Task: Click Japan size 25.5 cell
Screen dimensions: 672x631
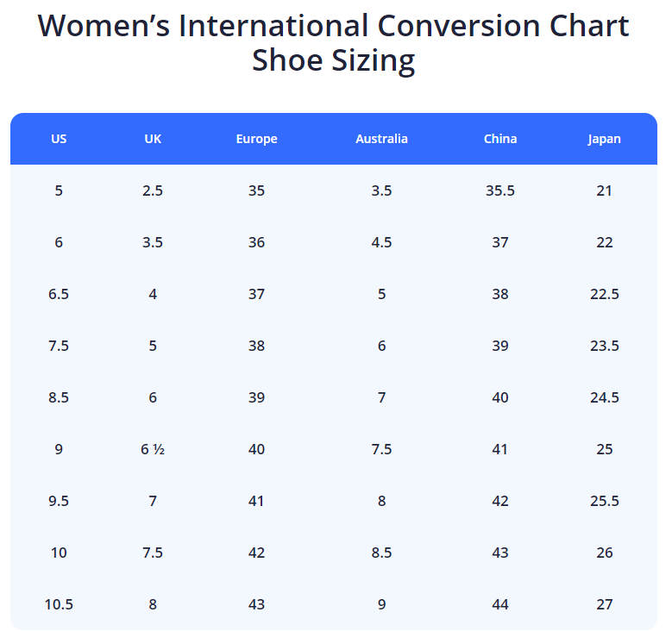Action: click(604, 501)
